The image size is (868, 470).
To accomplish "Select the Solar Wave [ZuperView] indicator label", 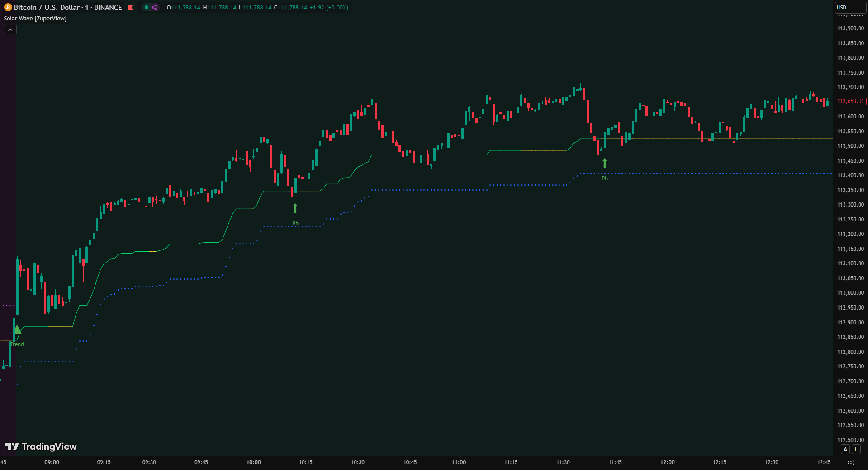I will tap(35, 18).
